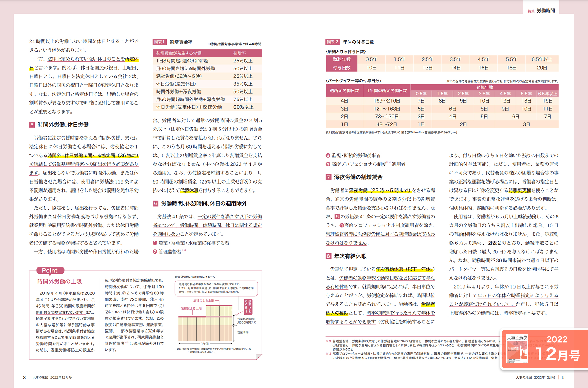
Task: Click the 勤務年数 header cell
Action: pos(342,59)
